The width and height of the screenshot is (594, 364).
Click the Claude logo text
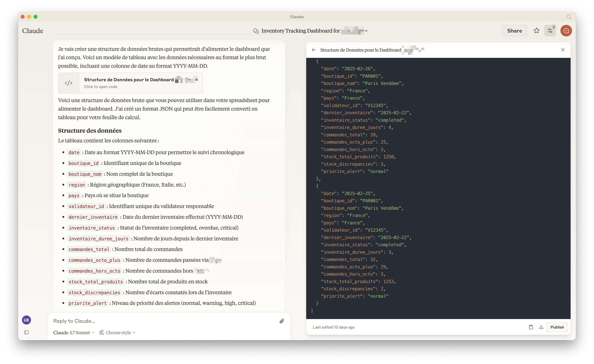(33, 31)
